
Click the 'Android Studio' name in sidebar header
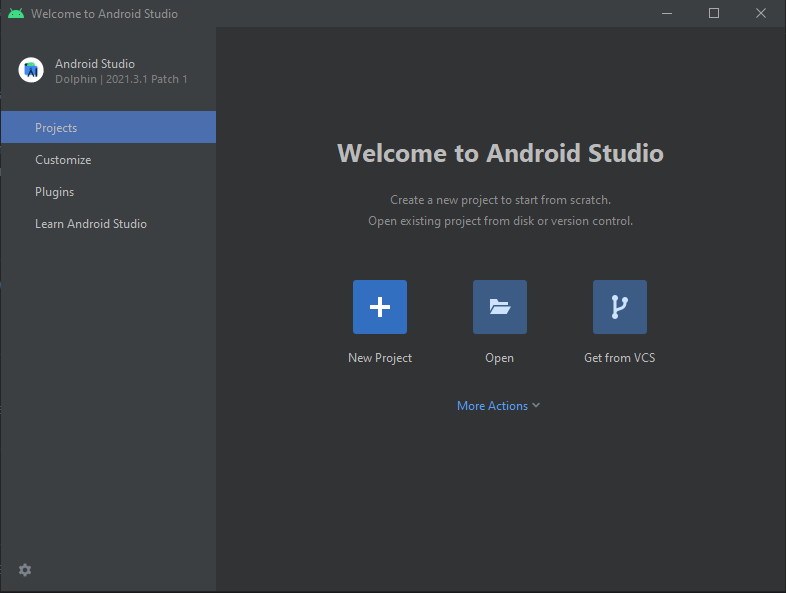pos(95,64)
